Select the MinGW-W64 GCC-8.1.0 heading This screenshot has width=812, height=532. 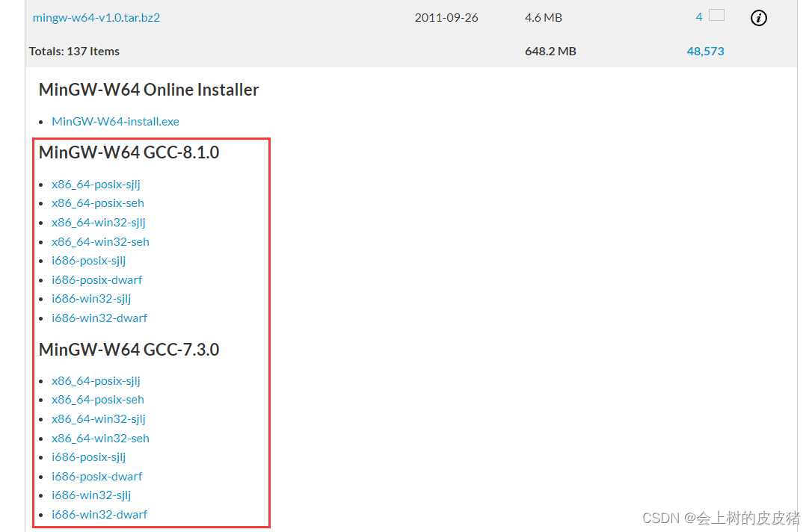(129, 152)
